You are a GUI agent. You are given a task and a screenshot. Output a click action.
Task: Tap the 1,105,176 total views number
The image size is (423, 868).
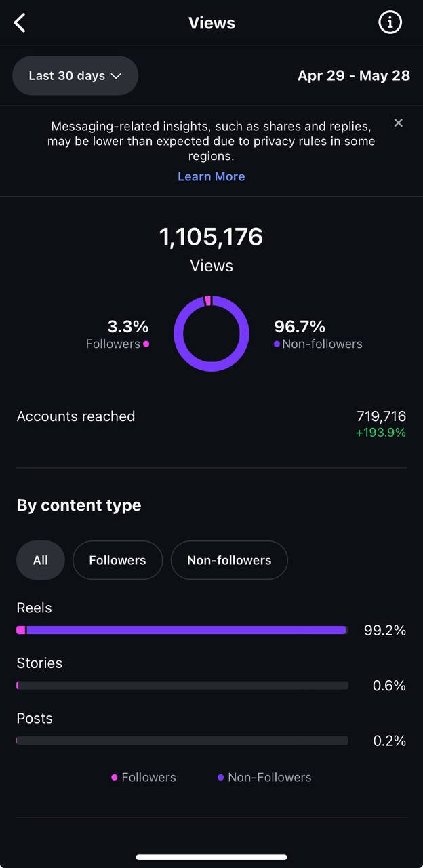[211, 237]
